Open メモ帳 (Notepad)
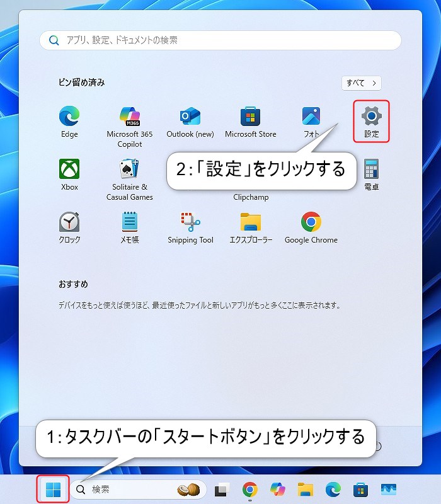 coord(130,228)
